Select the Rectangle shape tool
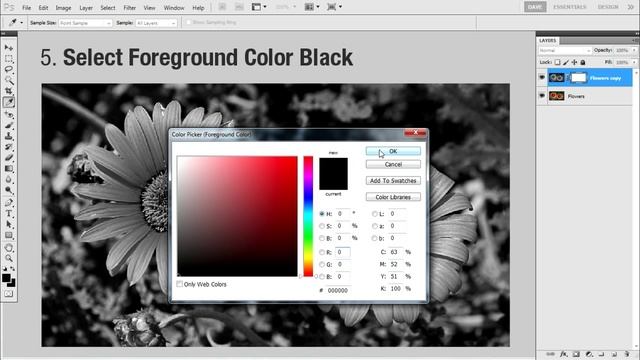 pos(9,236)
